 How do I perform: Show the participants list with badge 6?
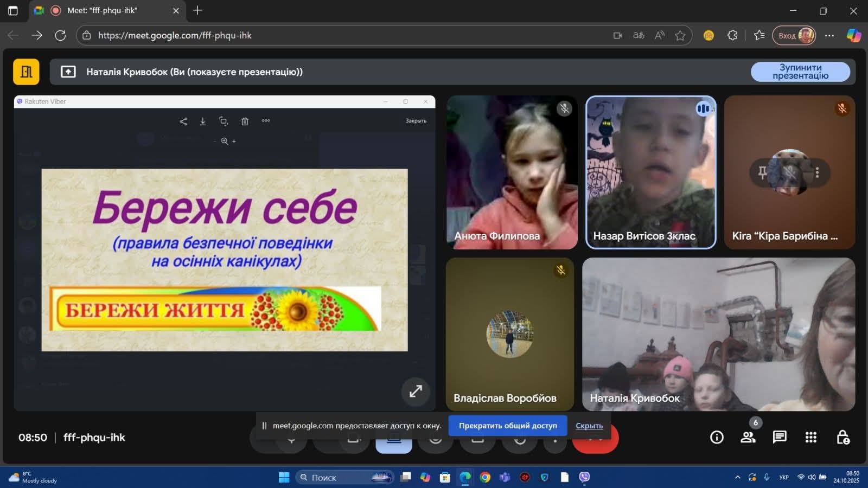(x=748, y=437)
